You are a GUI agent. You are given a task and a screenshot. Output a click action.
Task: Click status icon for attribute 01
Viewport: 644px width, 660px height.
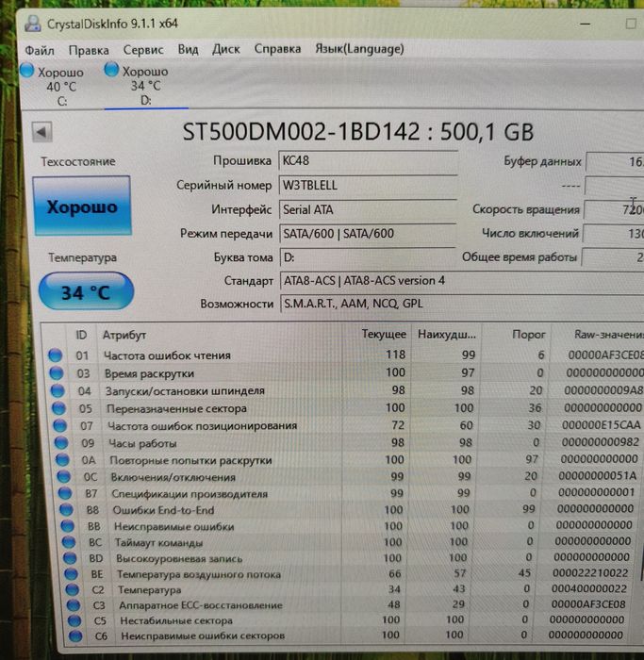pos(55,355)
